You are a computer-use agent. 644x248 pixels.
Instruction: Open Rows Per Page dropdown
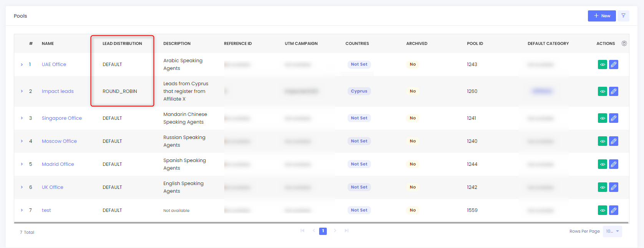pos(612,231)
